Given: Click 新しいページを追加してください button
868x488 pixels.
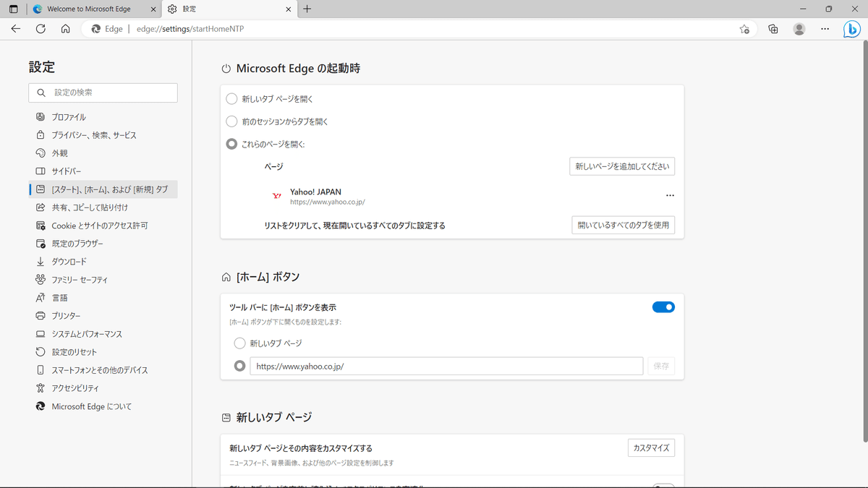Looking at the screenshot, I should point(622,166).
